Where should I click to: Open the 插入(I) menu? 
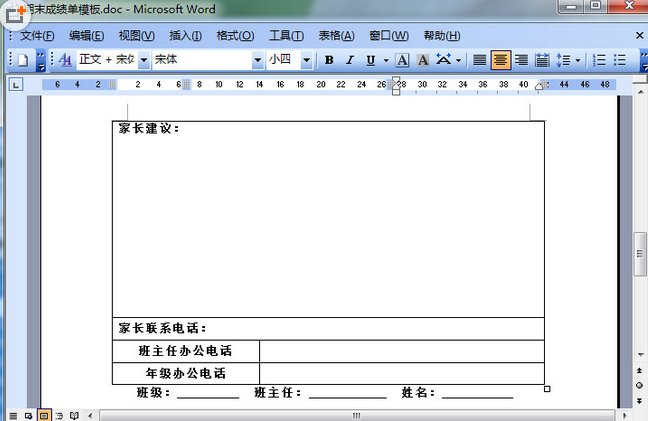coord(185,36)
